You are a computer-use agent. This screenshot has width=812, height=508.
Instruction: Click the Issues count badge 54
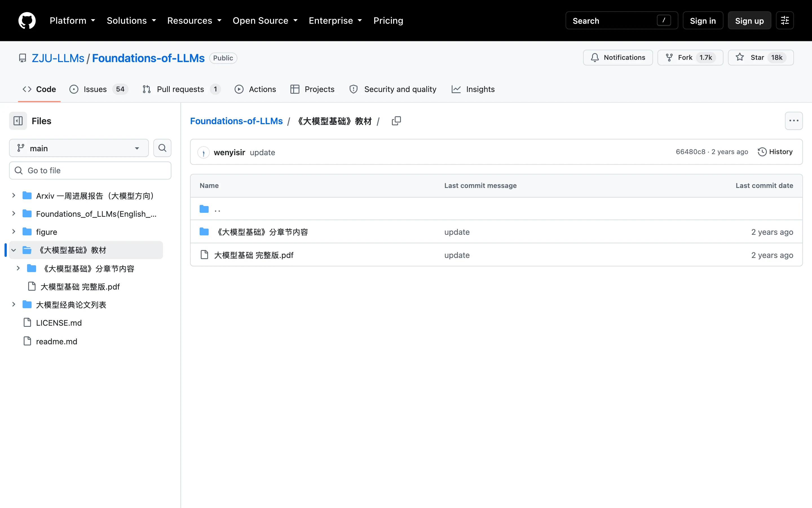(x=120, y=89)
